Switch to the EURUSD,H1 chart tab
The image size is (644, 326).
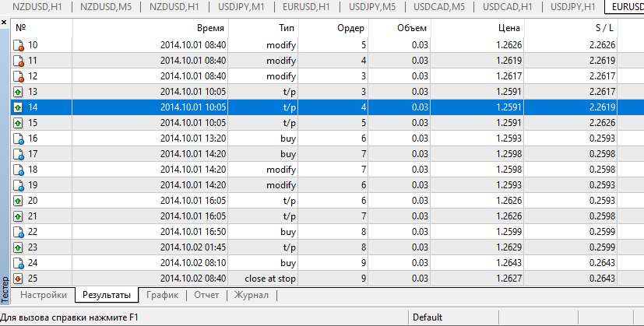click(x=306, y=7)
